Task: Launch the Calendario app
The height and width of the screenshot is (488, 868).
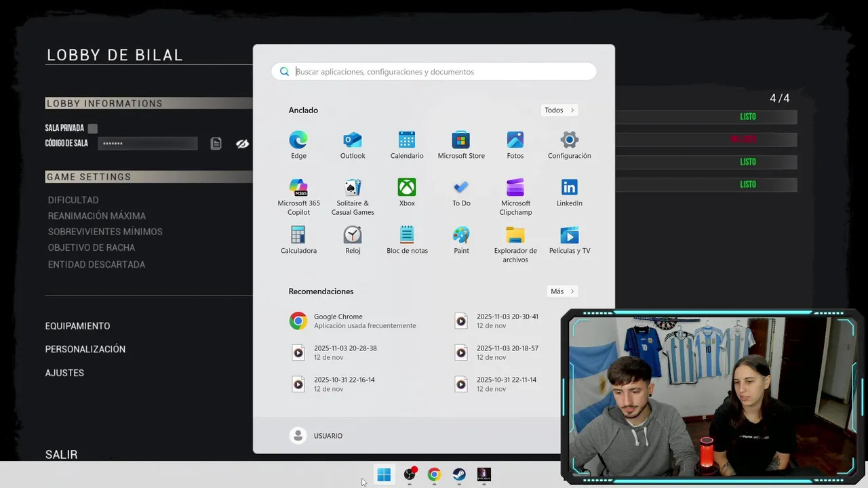Action: 407,145
